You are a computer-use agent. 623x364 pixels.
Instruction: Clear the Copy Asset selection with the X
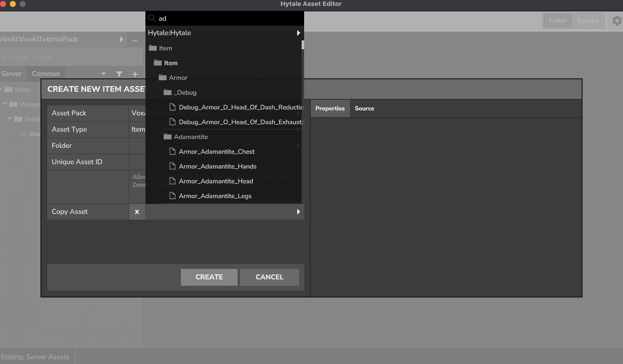coord(137,212)
